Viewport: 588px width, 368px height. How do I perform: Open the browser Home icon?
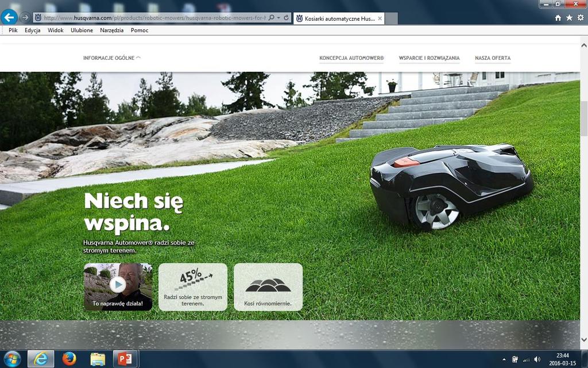558,18
